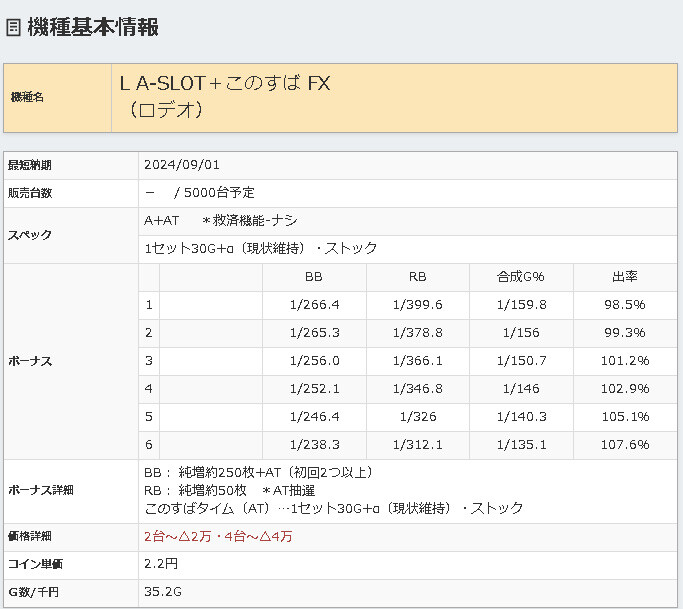
Task: Click the 出率 column header
Action: click(625, 277)
